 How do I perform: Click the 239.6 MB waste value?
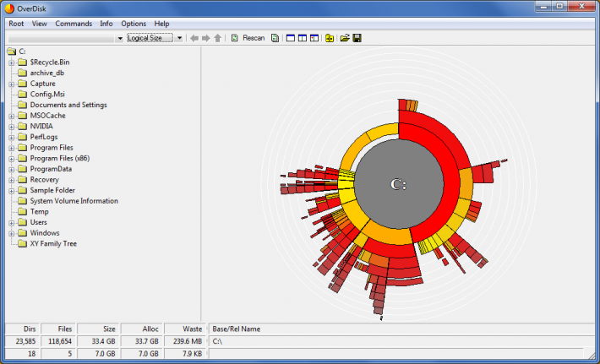pos(188,341)
